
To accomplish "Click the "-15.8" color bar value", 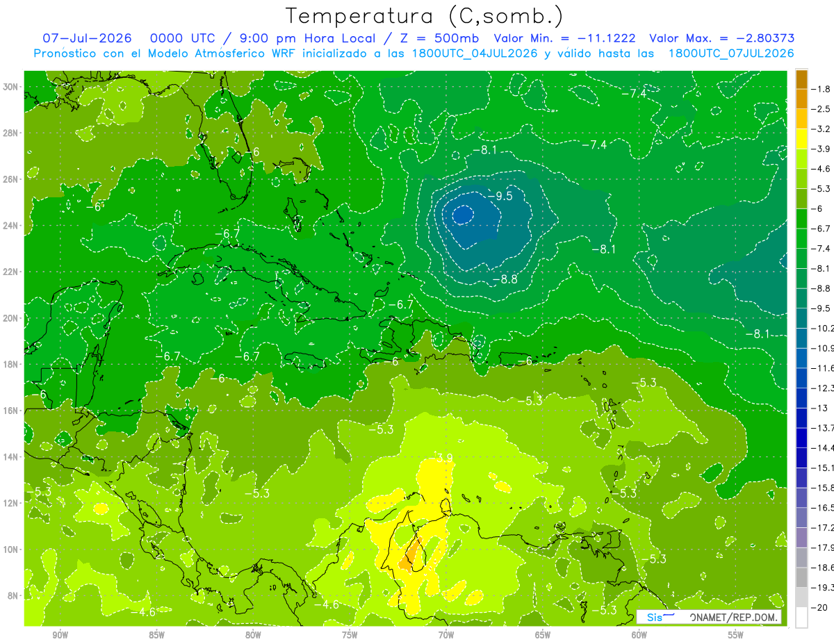I will [823, 488].
